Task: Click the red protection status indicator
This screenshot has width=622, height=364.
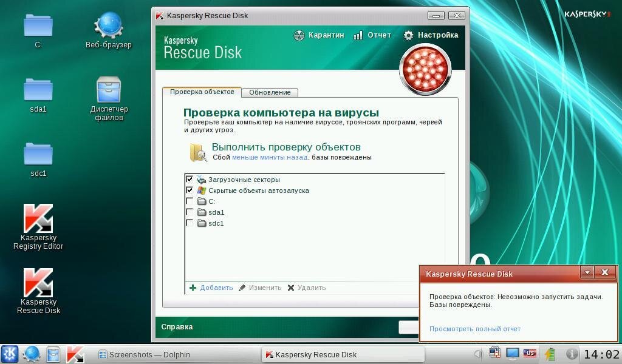Action: (425, 69)
